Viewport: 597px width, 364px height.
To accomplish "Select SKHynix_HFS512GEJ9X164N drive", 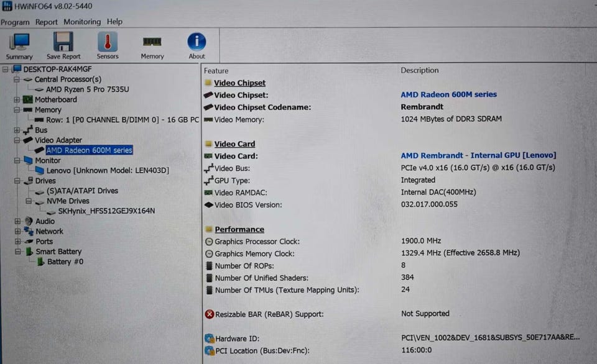I will click(106, 211).
